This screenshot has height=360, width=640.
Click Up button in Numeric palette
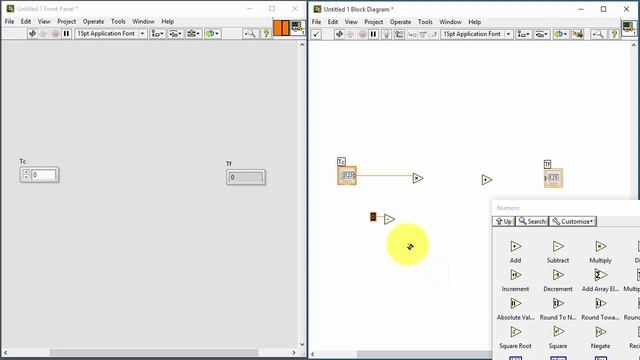(x=504, y=221)
